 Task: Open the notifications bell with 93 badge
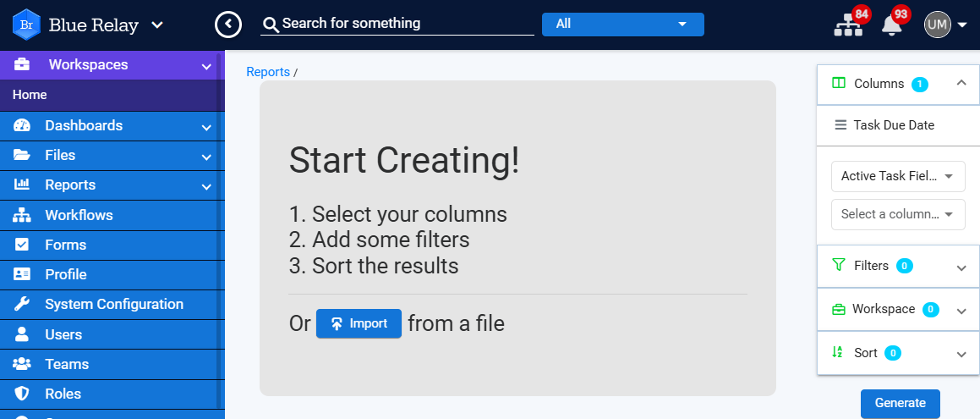pos(891,25)
